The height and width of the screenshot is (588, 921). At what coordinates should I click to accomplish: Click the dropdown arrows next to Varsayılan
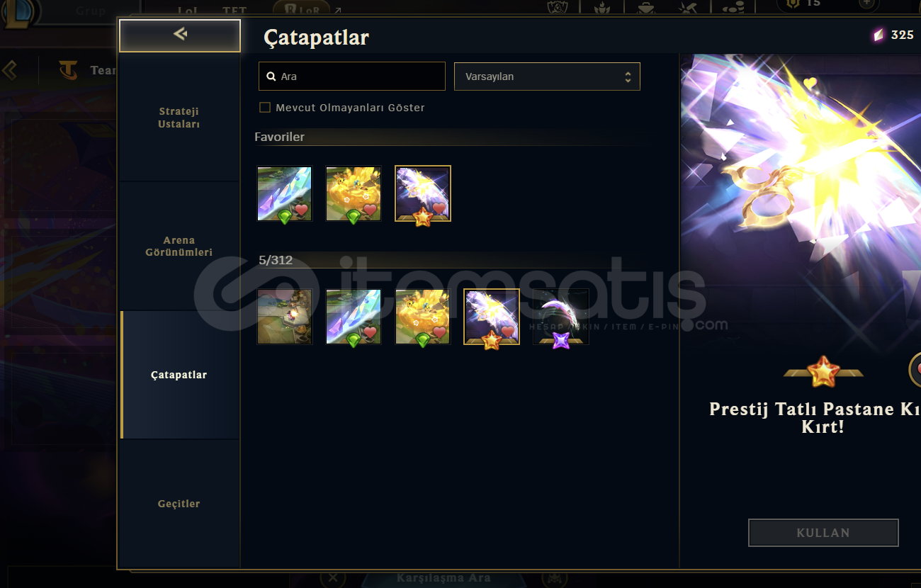pos(628,77)
